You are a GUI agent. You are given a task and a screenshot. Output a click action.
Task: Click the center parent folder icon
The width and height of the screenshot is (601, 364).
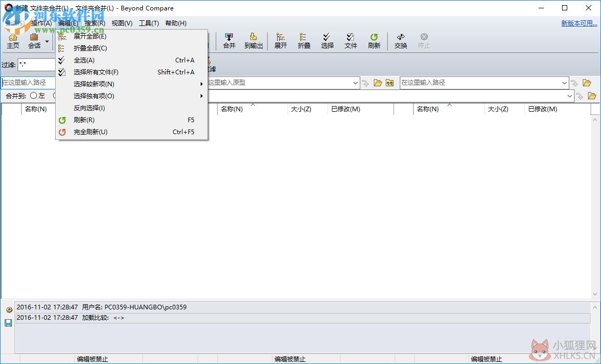point(390,83)
